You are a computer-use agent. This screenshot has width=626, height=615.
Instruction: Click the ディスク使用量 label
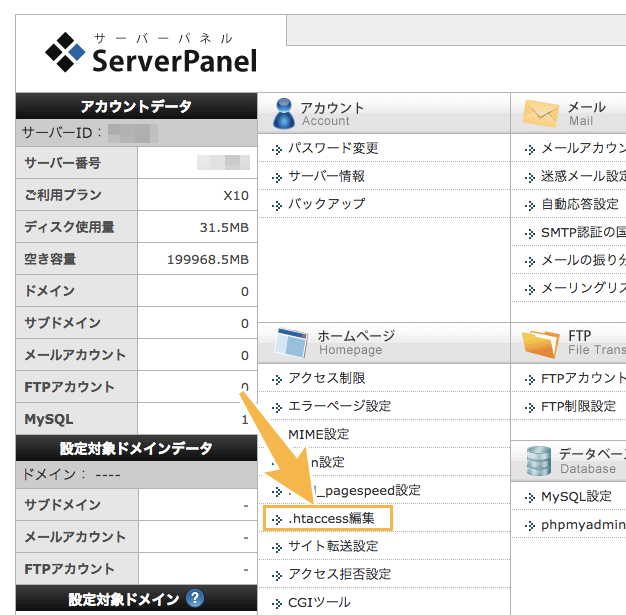[69, 227]
